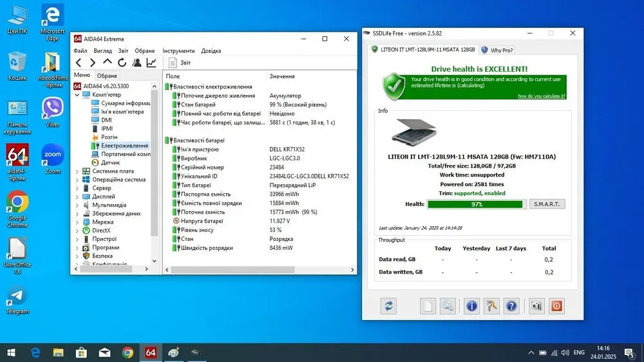Open the graph chart icon in AIDA64 toolbar
Image resolution: width=644 pixels, height=362 pixels.
(151, 62)
